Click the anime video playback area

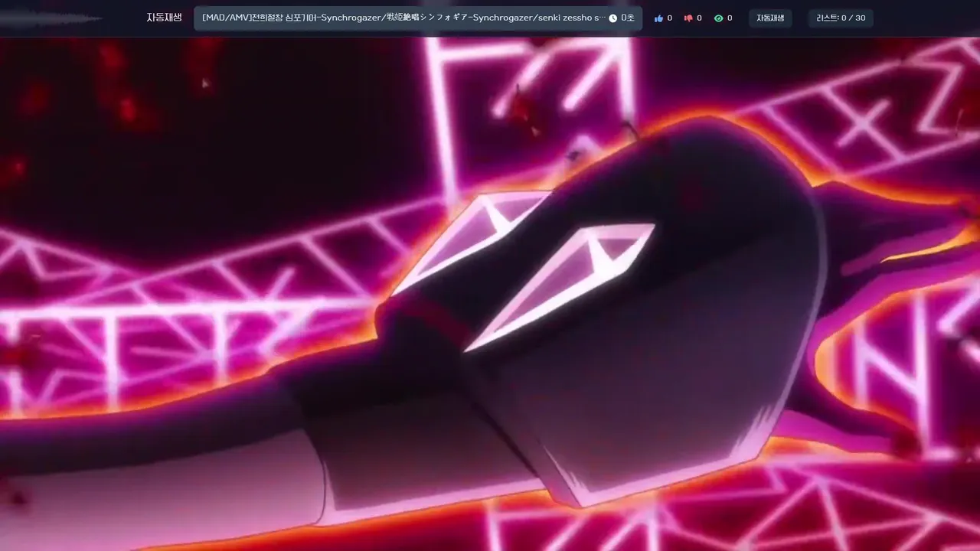coord(490,294)
